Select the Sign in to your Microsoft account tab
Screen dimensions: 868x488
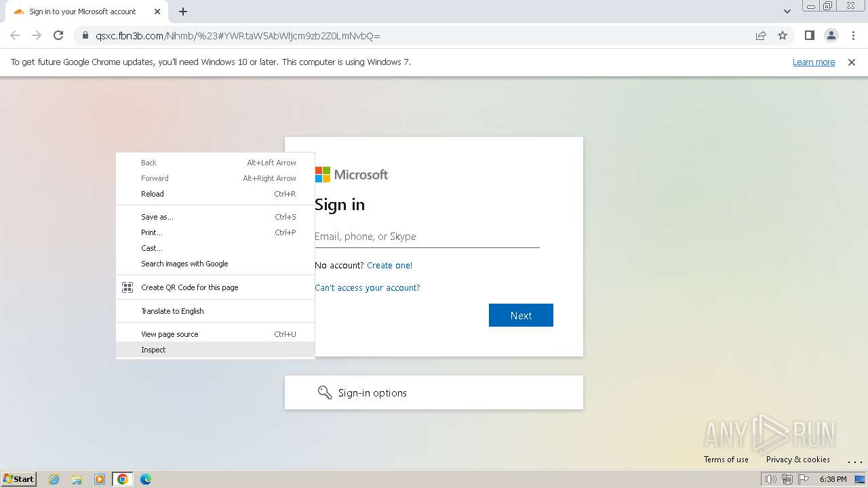[x=87, y=12]
